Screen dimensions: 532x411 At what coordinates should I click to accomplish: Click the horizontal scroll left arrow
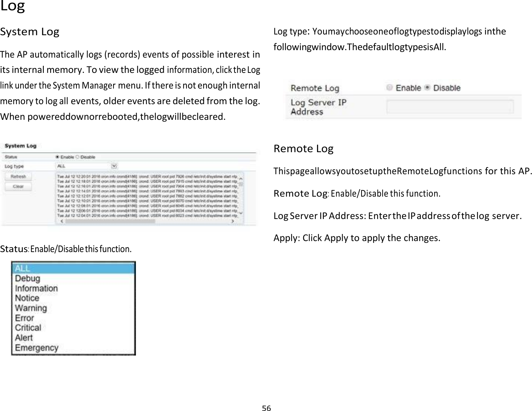pos(62,221)
